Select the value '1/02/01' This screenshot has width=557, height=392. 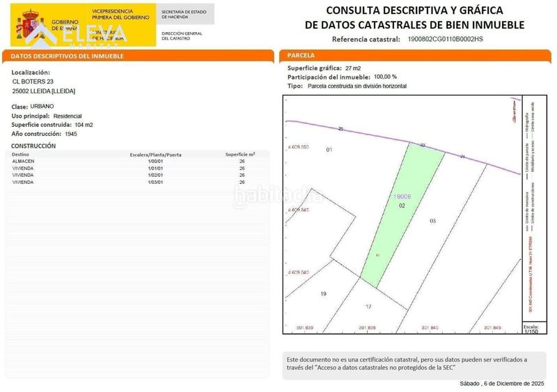155,175
